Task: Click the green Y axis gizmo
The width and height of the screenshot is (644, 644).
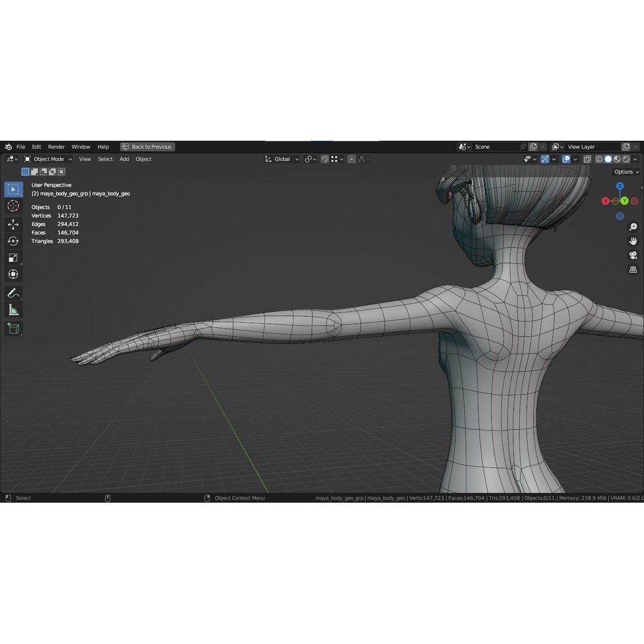Action: 624,201
